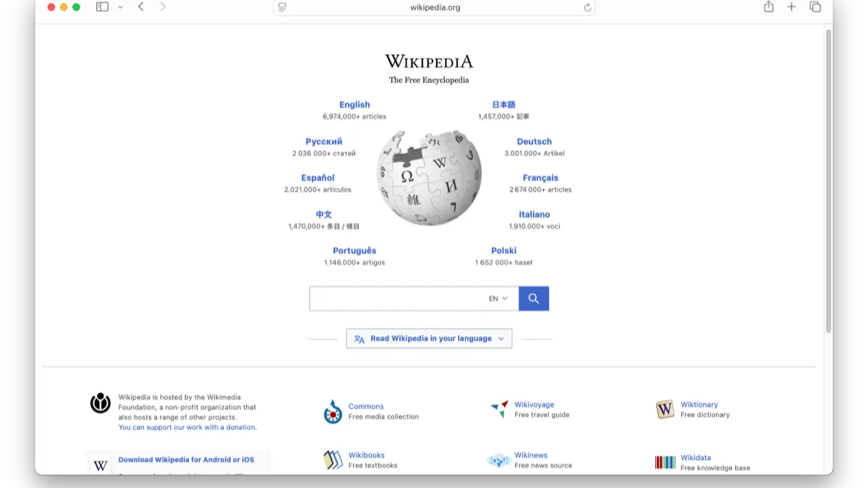
Task: Click the text "6,974,000+ articles"
Action: point(354,116)
